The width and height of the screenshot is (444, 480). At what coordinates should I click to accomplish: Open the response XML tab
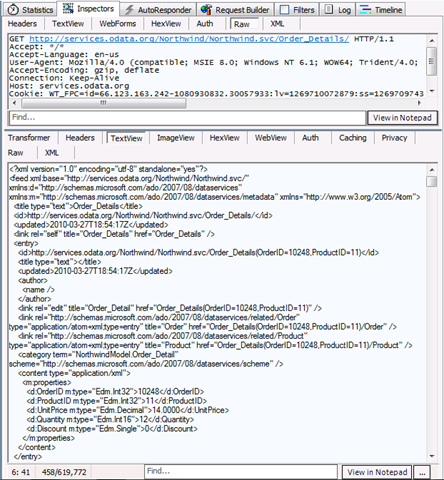coord(52,153)
